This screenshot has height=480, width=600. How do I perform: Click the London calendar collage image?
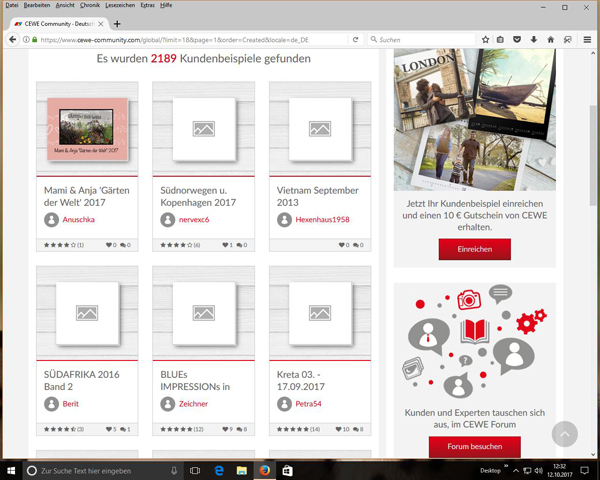coord(474,119)
